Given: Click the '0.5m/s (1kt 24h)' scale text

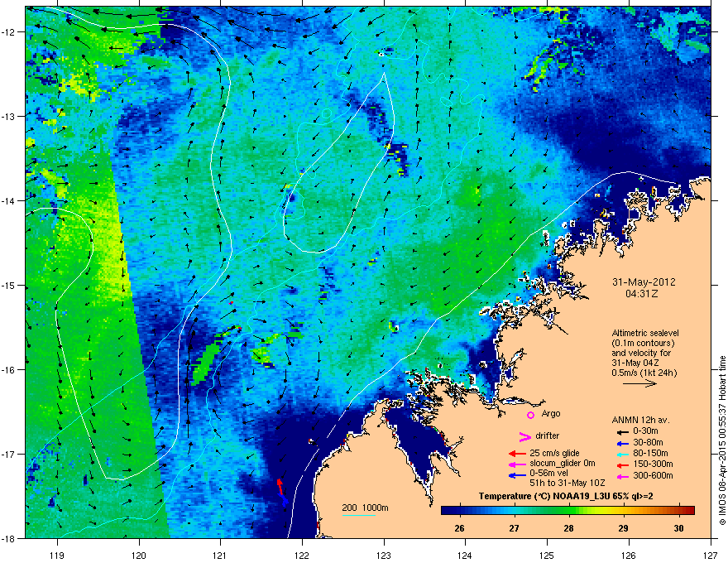Looking at the screenshot, I should (644, 373).
